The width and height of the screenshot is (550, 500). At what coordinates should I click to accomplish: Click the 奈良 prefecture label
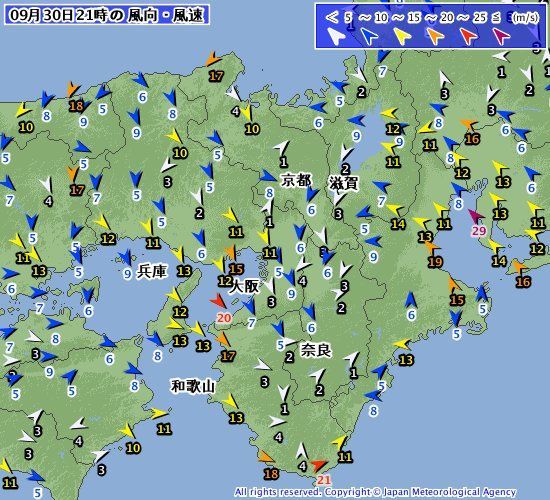316,350
